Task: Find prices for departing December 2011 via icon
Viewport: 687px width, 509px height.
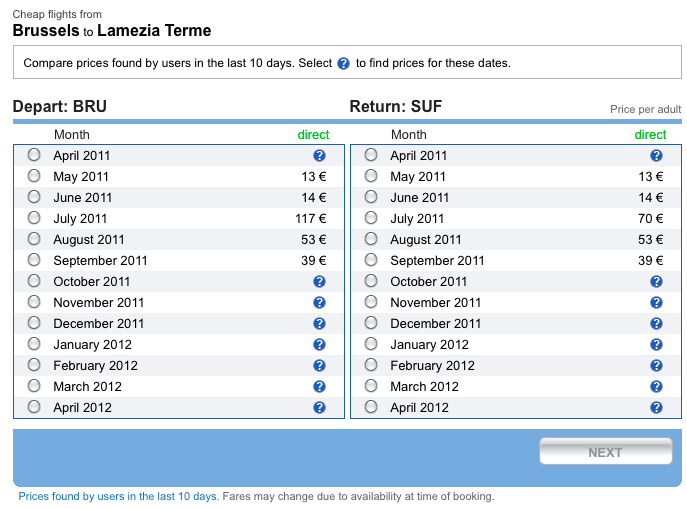Action: (320, 324)
